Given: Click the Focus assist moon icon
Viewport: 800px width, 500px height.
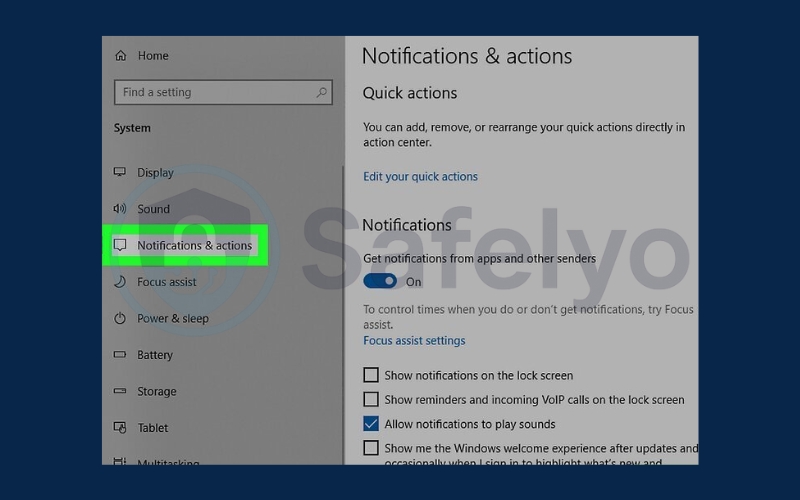Looking at the screenshot, I should (120, 282).
